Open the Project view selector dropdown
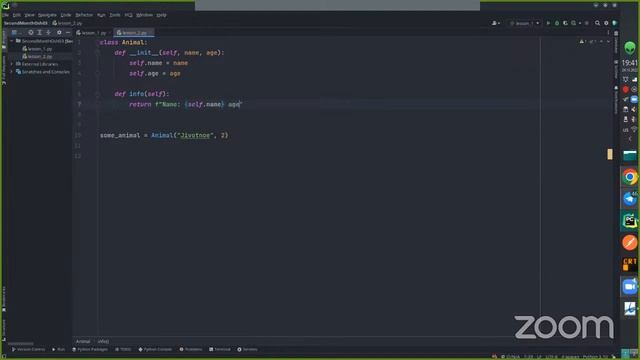640x360 pixels. [x=16, y=32]
